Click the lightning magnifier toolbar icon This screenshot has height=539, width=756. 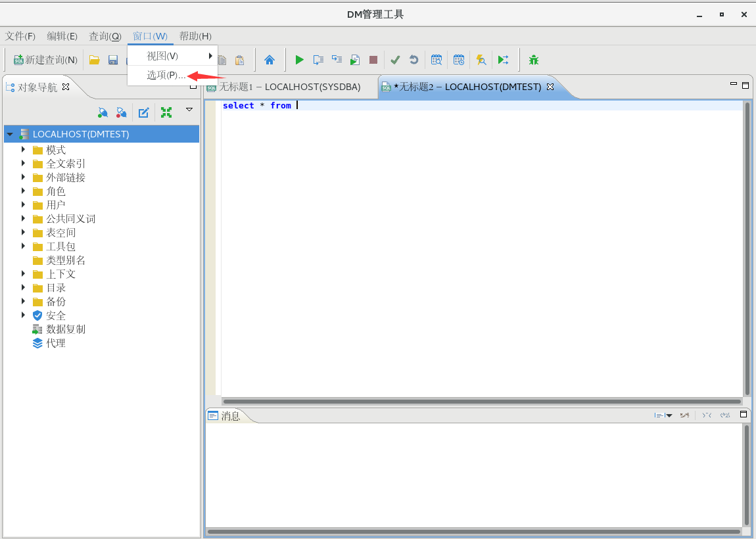pyautogui.click(x=481, y=60)
